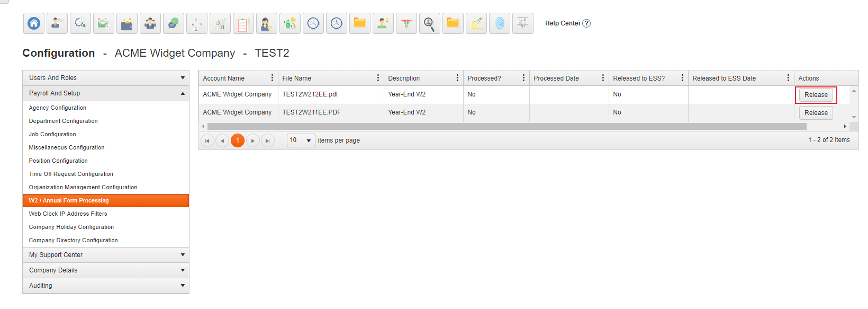Go to the previous page of results

222,140
